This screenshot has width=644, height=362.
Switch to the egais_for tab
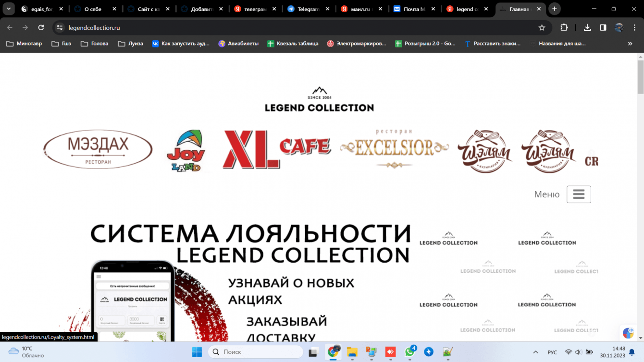pyautogui.click(x=42, y=9)
